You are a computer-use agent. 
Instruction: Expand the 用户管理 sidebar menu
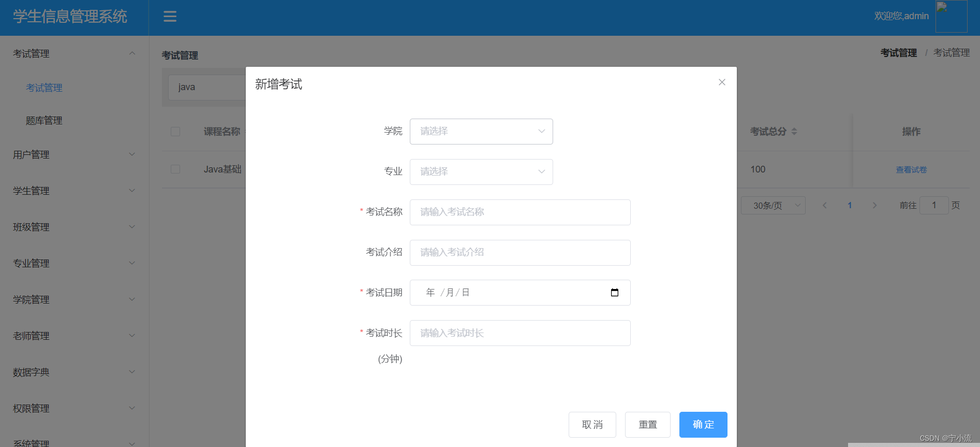(74, 154)
